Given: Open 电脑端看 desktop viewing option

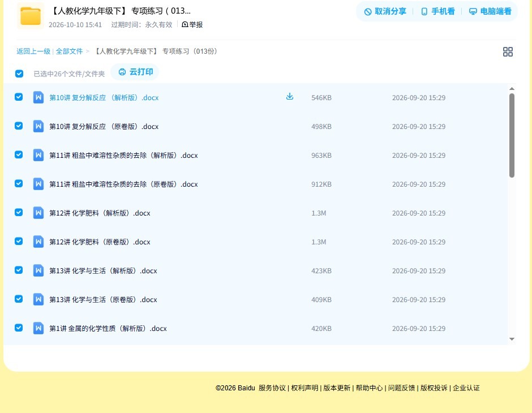Looking at the screenshot, I should click(x=490, y=11).
